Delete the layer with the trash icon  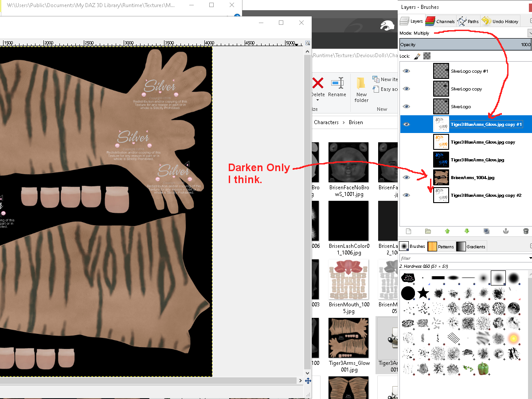526,231
